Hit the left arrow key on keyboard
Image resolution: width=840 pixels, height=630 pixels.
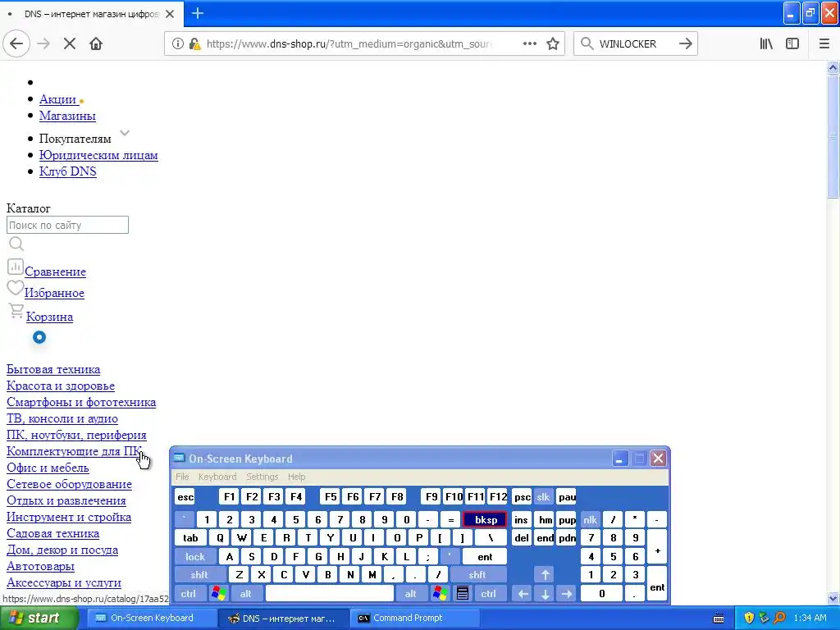point(523,593)
